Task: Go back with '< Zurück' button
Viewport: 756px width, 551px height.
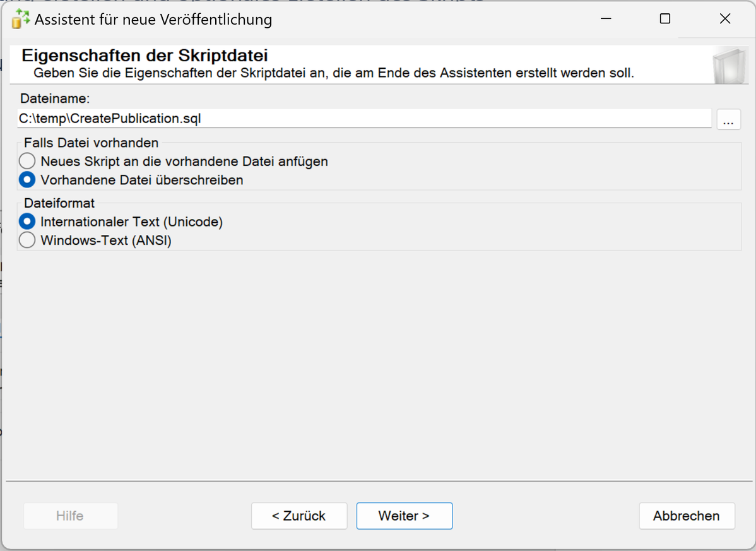Action: click(x=299, y=516)
